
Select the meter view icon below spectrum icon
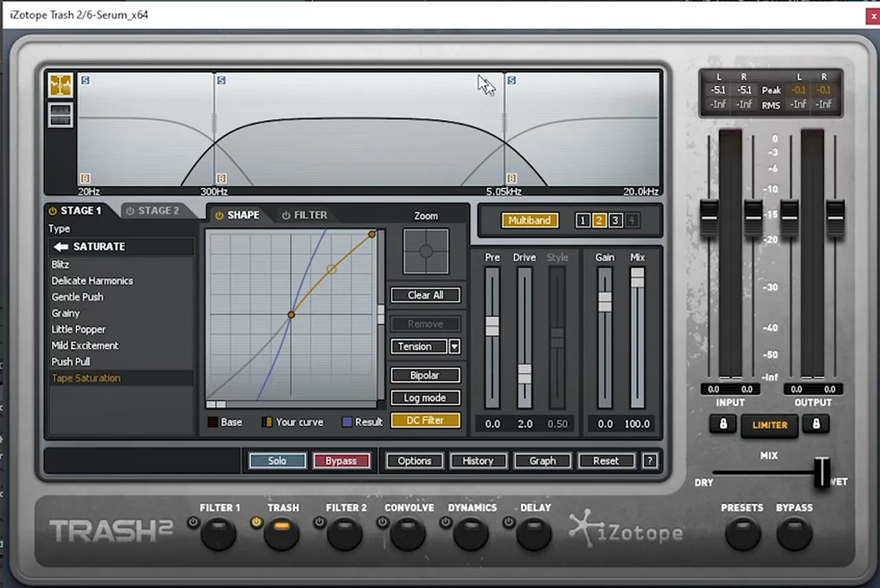coord(60,115)
